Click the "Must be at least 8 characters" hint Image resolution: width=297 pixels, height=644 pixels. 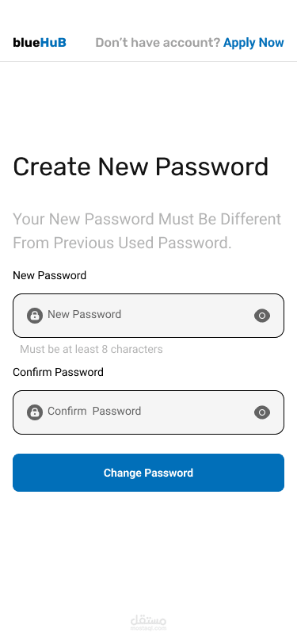pos(92,349)
